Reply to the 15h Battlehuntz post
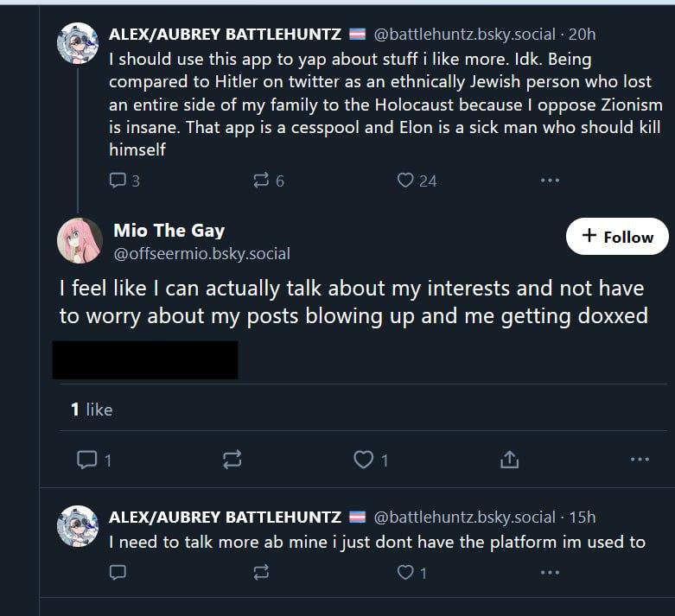The width and height of the screenshot is (675, 616). tap(118, 572)
